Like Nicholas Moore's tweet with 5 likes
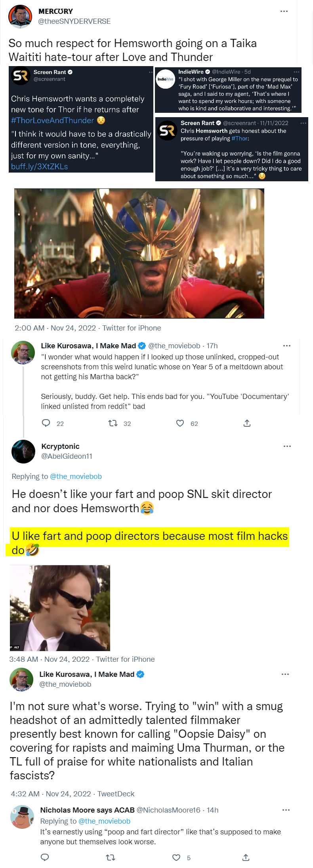The height and width of the screenshot is (868, 313). tap(176, 857)
